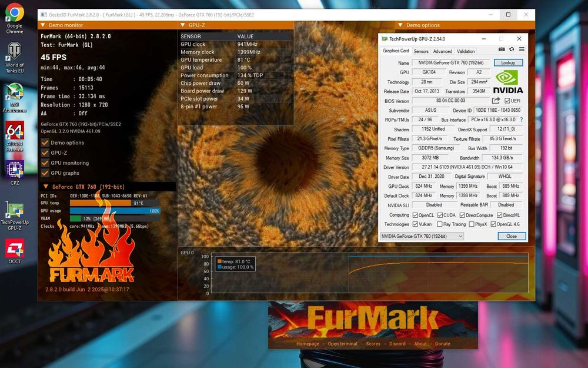
Task: Switch to Sensors tab
Action: point(421,51)
